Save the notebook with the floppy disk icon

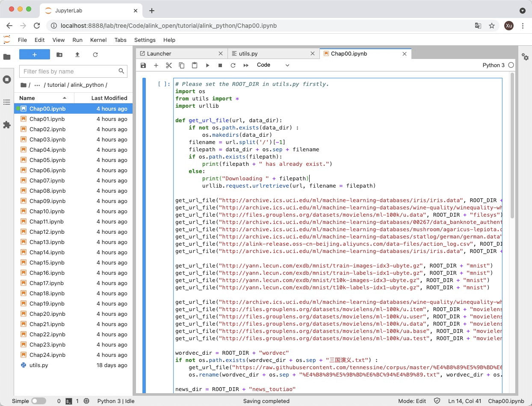143,65
